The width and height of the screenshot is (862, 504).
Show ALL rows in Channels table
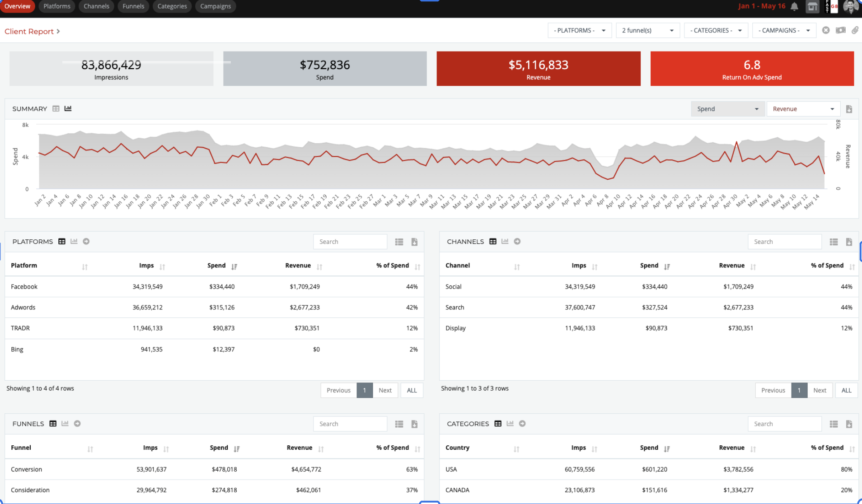coord(847,390)
